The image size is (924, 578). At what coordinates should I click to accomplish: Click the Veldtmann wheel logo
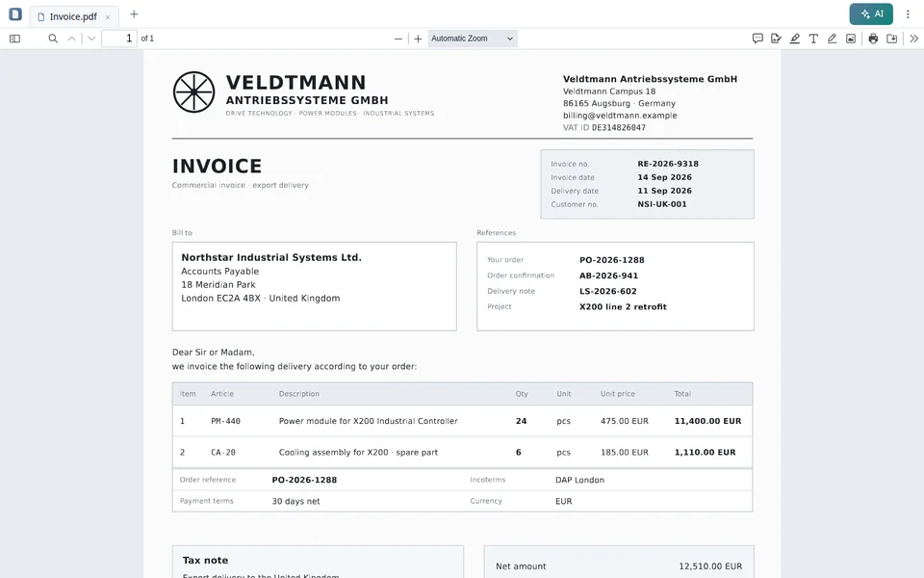(x=193, y=92)
